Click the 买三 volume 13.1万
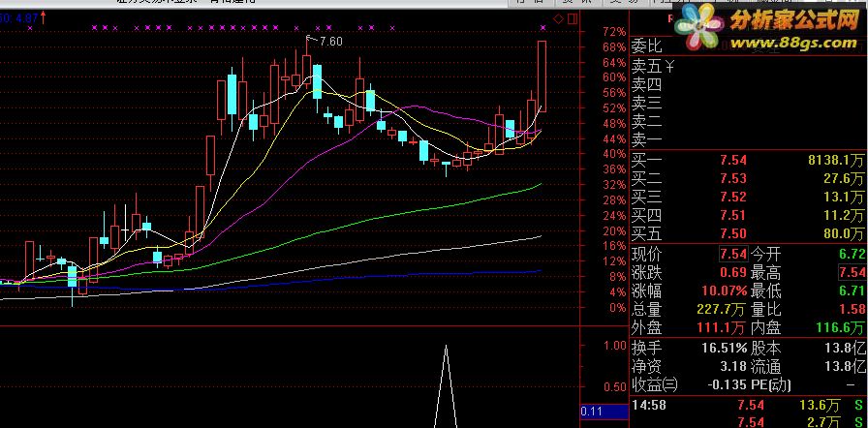This screenshot has width=868, height=428. click(844, 197)
